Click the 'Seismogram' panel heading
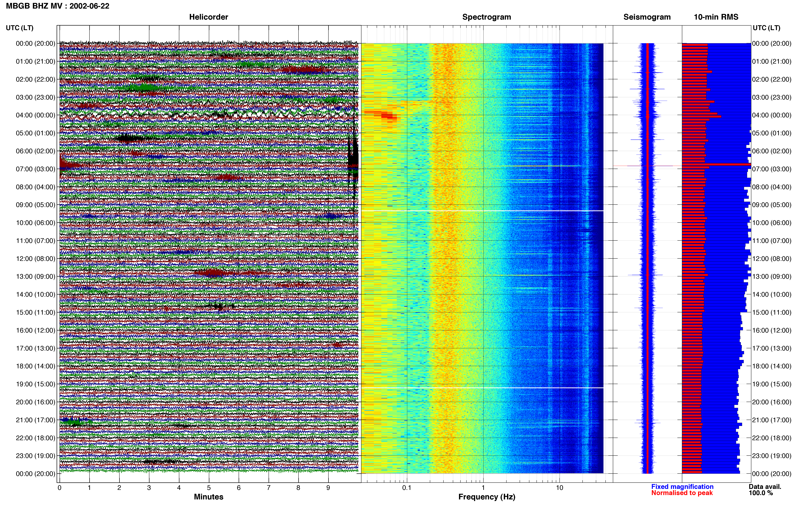812x508 pixels. coord(647,17)
